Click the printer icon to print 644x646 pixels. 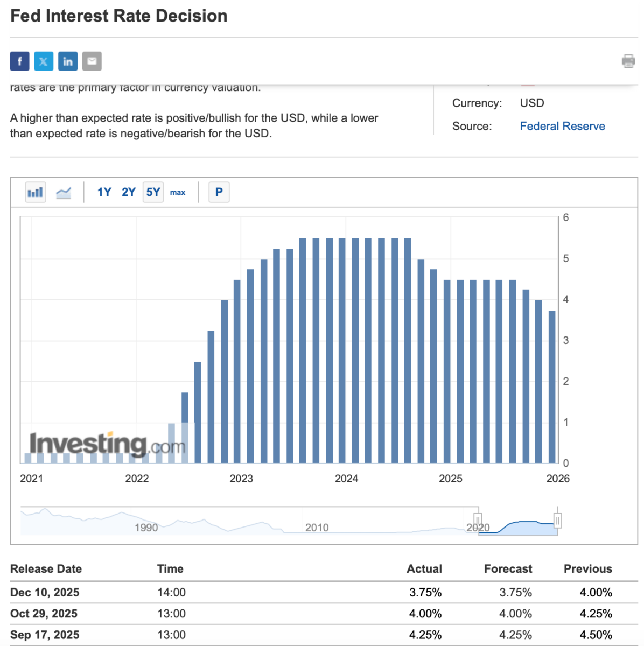[x=628, y=61]
